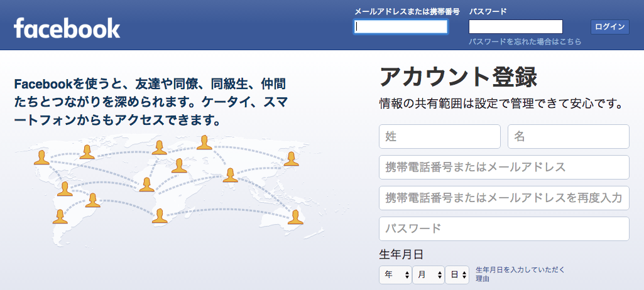Viewport: 644px width, 290px height.
Task: Click the header メールアドレスまたは携帯番号 label
Action: 407,11
